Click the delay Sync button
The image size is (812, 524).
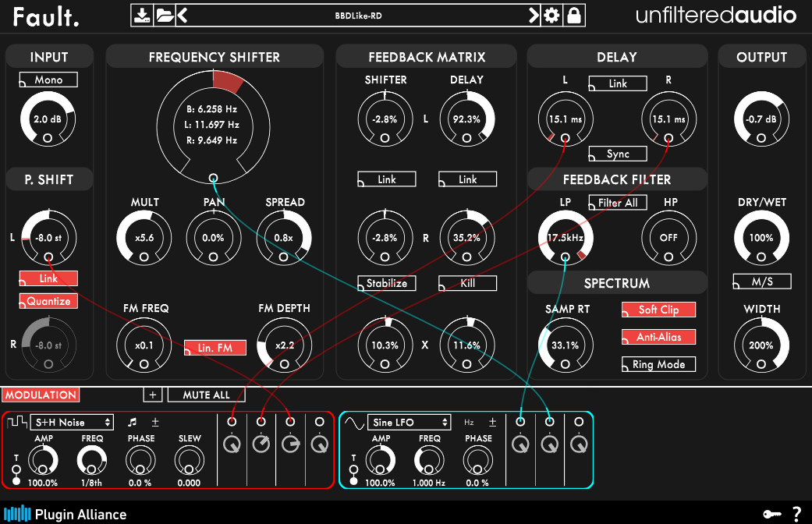pos(618,154)
